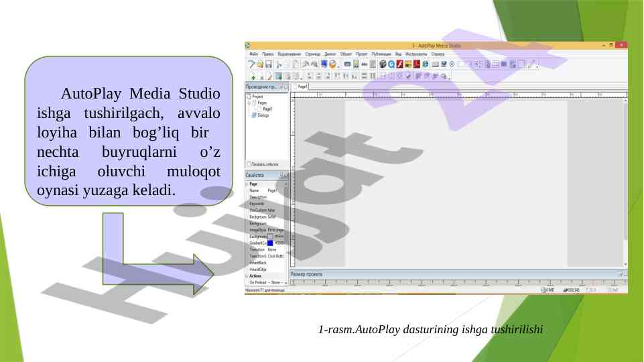This screenshot has width=644, height=362.
Task: Click the Copy toolbar icon
Action: coord(287,64)
